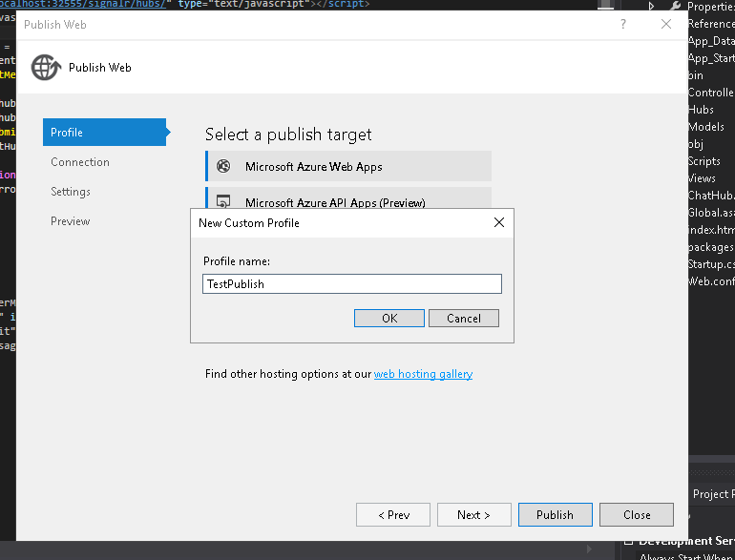Select the Profile step in Publish Web
735x560 pixels.
tap(105, 133)
